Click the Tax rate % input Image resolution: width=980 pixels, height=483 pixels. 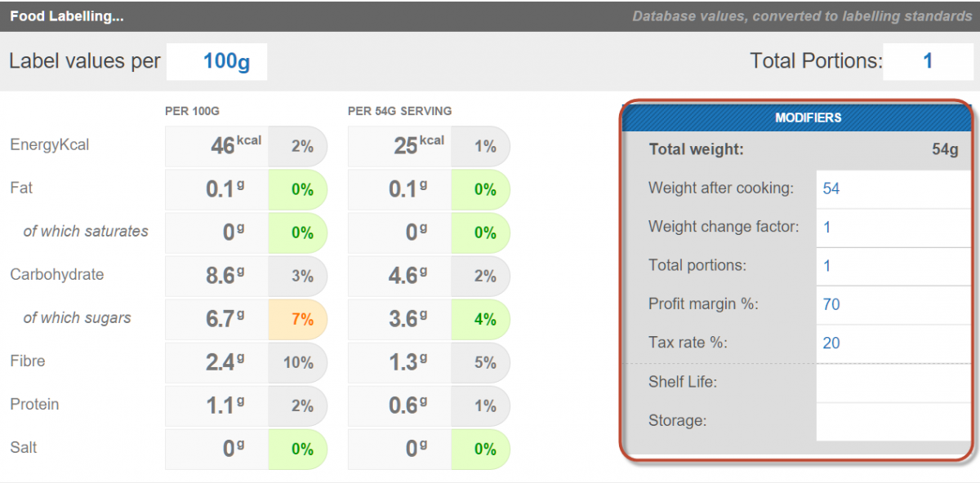coord(893,343)
